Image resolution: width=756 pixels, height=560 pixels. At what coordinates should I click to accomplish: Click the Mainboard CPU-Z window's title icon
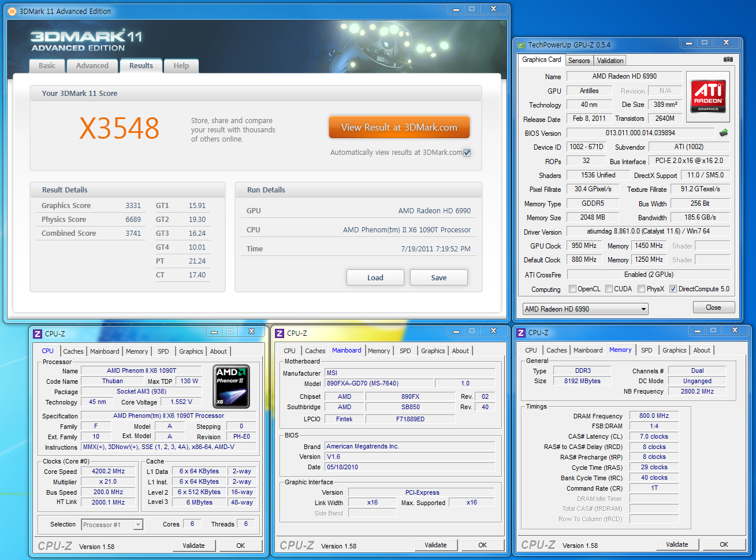280,333
